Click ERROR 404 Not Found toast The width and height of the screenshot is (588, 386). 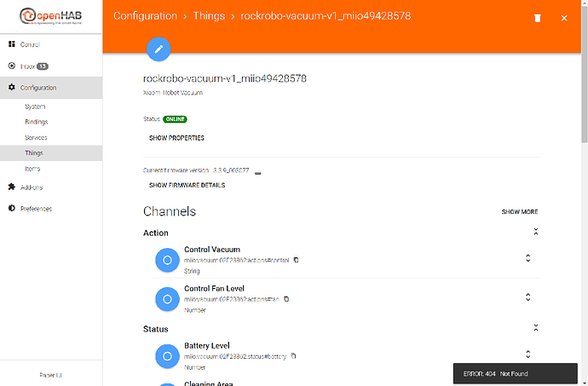pos(516,373)
